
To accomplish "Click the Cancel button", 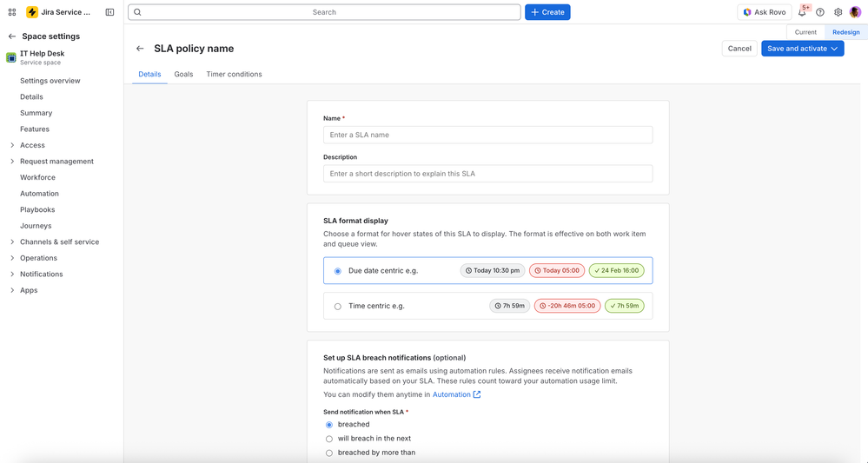I will [x=739, y=49].
